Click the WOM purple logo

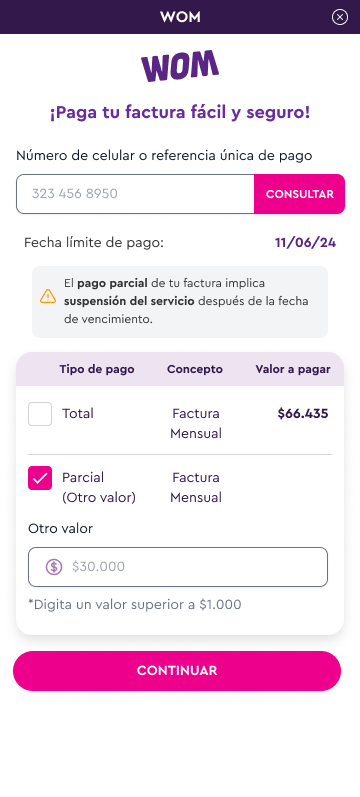[180, 66]
